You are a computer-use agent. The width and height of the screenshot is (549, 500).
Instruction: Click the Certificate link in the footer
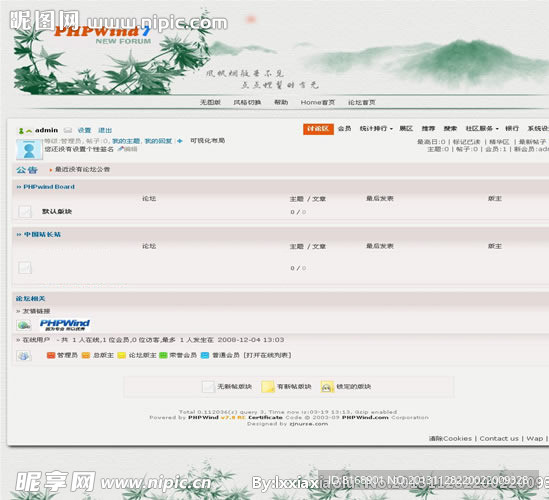(x=265, y=417)
